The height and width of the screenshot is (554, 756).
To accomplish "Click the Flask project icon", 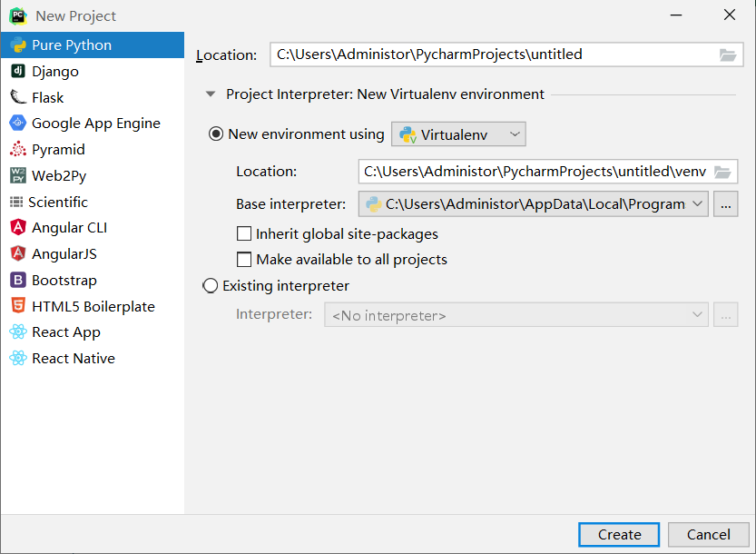I will [18, 97].
